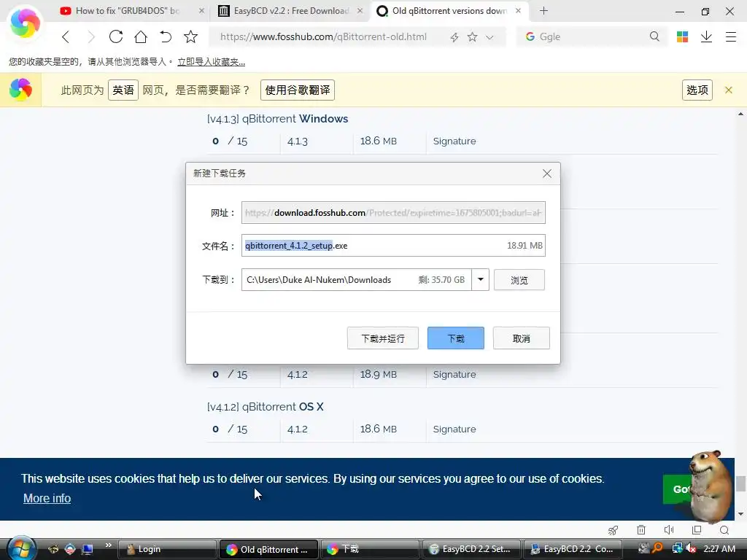
Task: Click the scrollbar up arrow
Action: coord(740,114)
